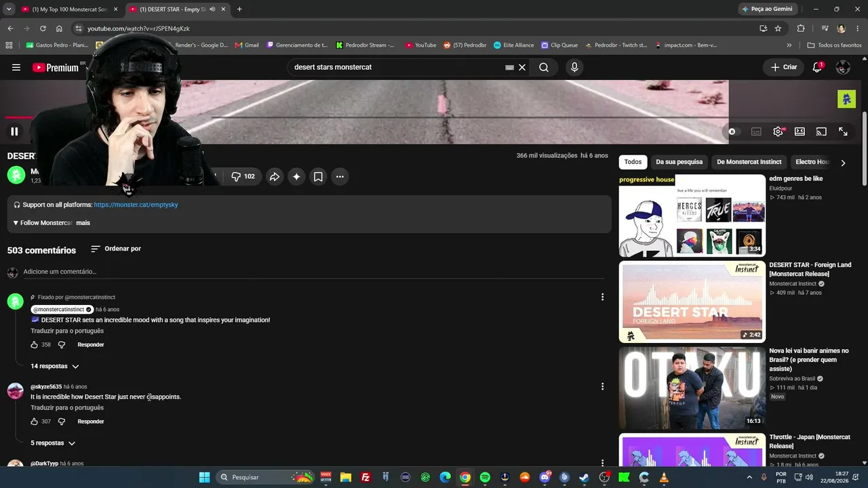
Task: Show more filter chips with the arrow
Action: point(843,163)
